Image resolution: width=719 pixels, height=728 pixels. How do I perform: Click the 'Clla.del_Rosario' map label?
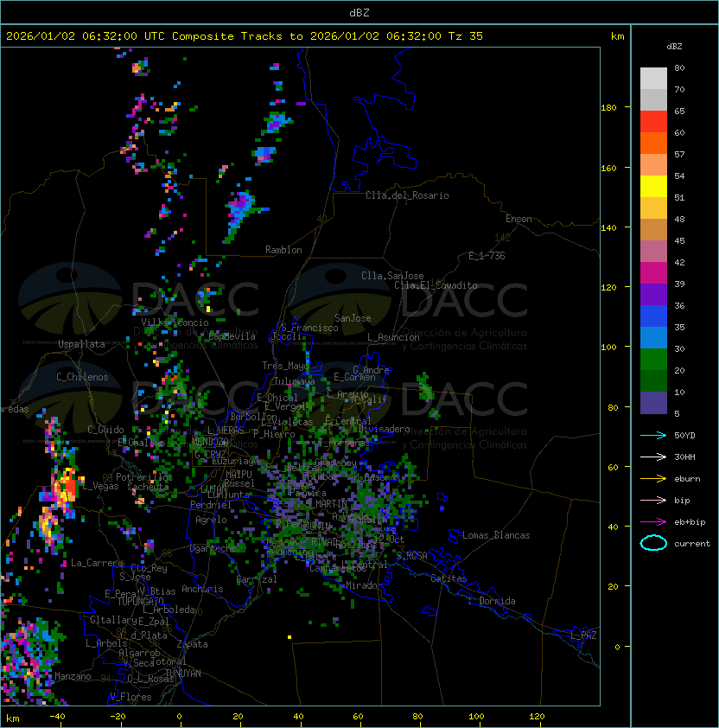[x=407, y=195]
